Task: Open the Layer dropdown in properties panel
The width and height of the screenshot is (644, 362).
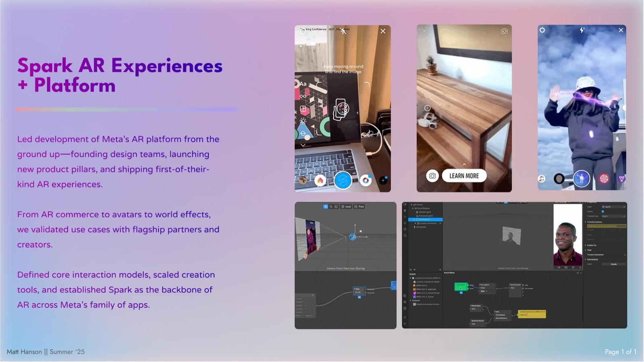Action: [613, 207]
